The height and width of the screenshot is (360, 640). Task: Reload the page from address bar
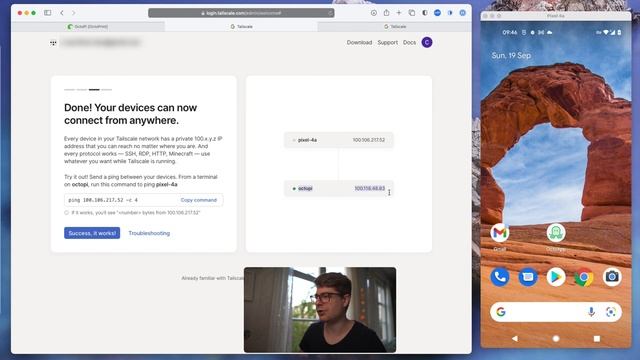click(x=330, y=13)
